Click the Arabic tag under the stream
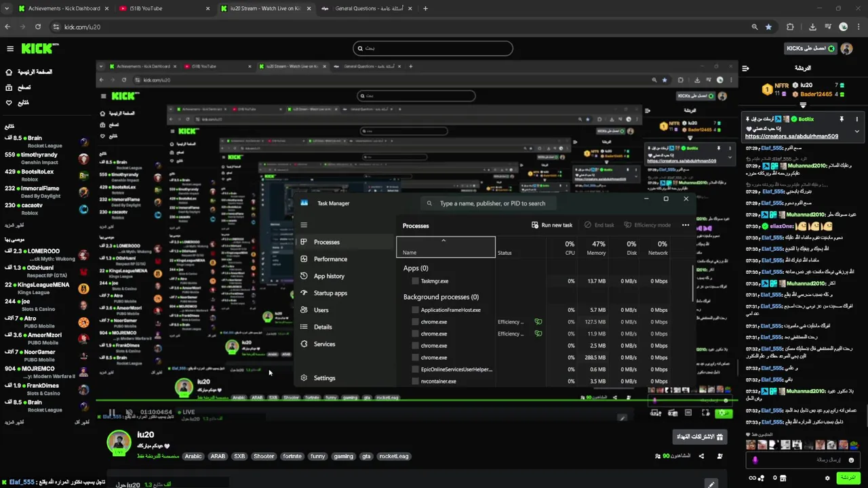This screenshot has height=488, width=868. click(x=193, y=456)
